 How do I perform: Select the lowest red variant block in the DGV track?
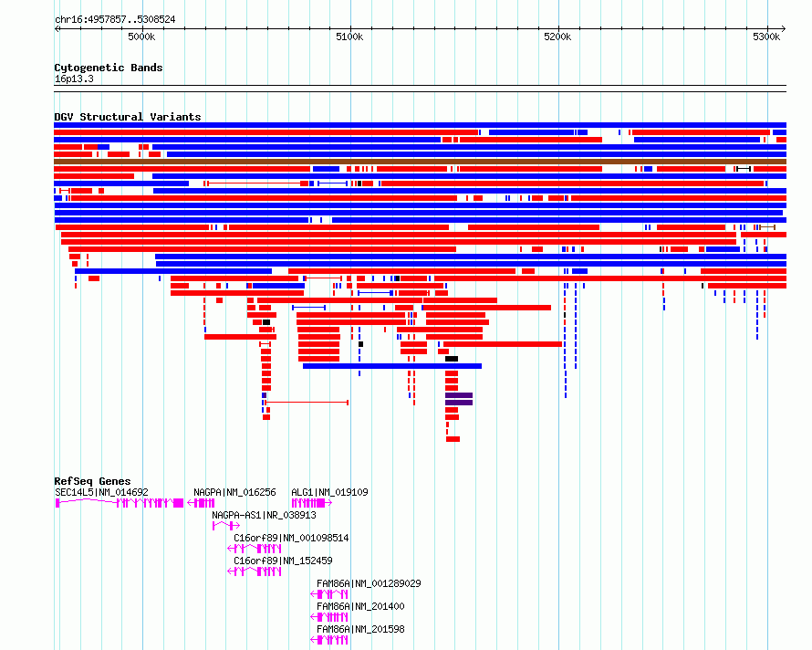pyautogui.click(x=453, y=439)
